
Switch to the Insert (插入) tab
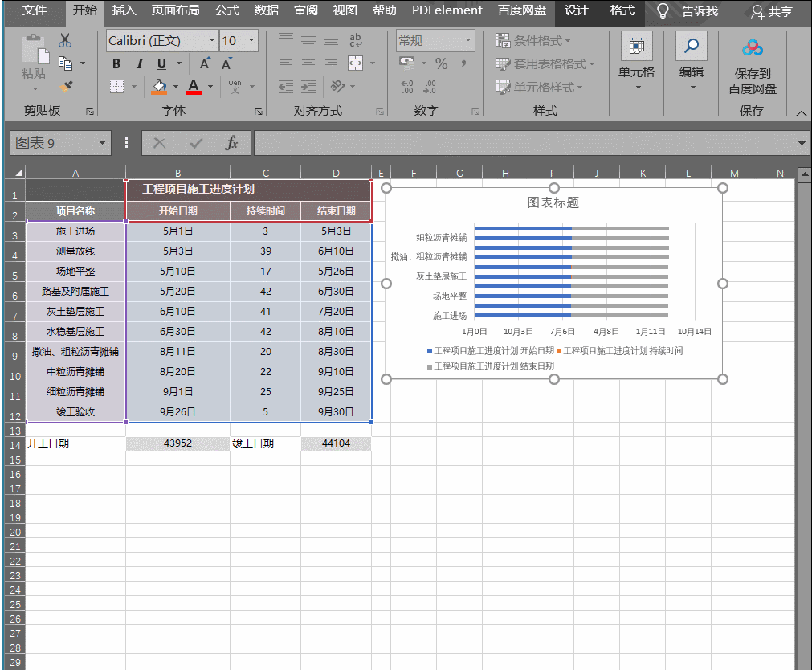pyautogui.click(x=124, y=10)
